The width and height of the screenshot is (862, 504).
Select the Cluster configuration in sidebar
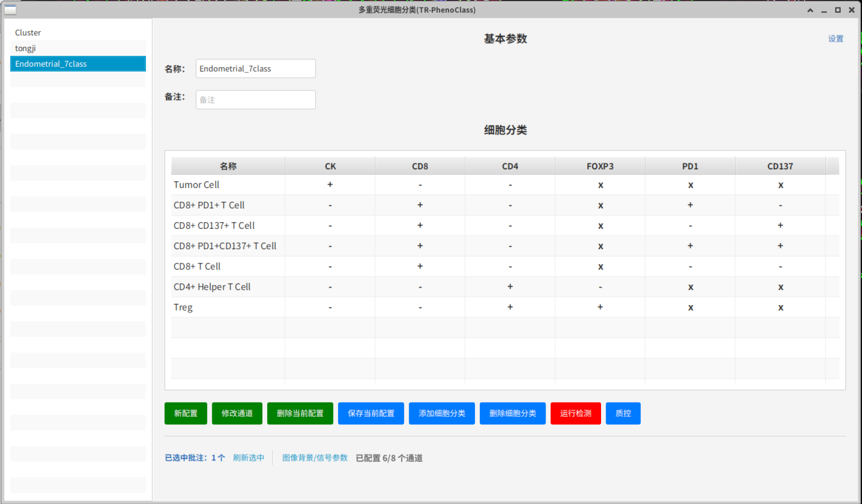78,33
